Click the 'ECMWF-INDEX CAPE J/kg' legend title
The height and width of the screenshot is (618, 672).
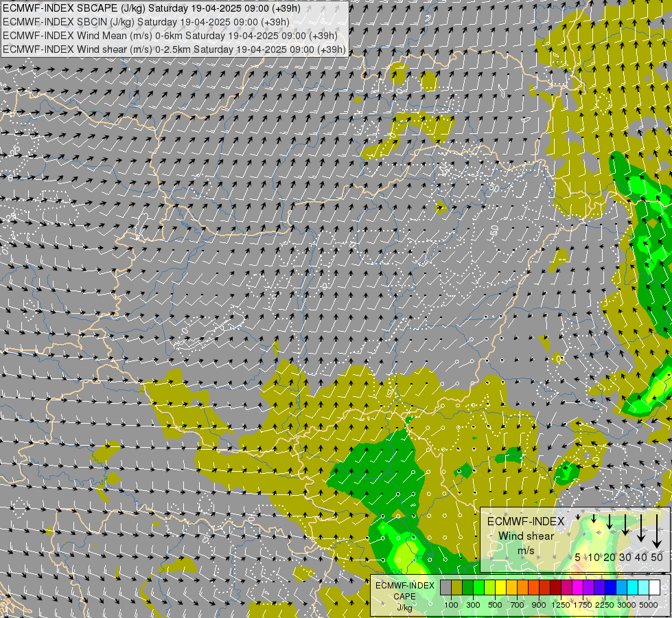coord(404,597)
